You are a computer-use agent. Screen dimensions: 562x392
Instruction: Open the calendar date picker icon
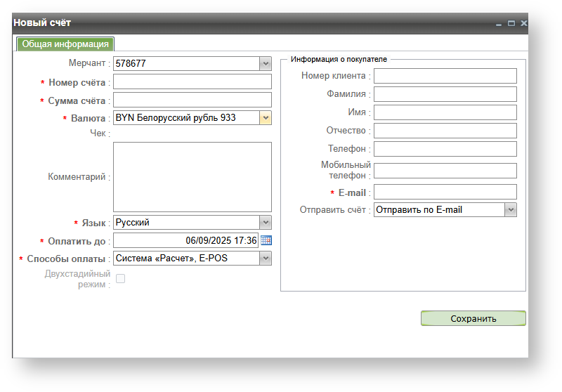coord(266,240)
